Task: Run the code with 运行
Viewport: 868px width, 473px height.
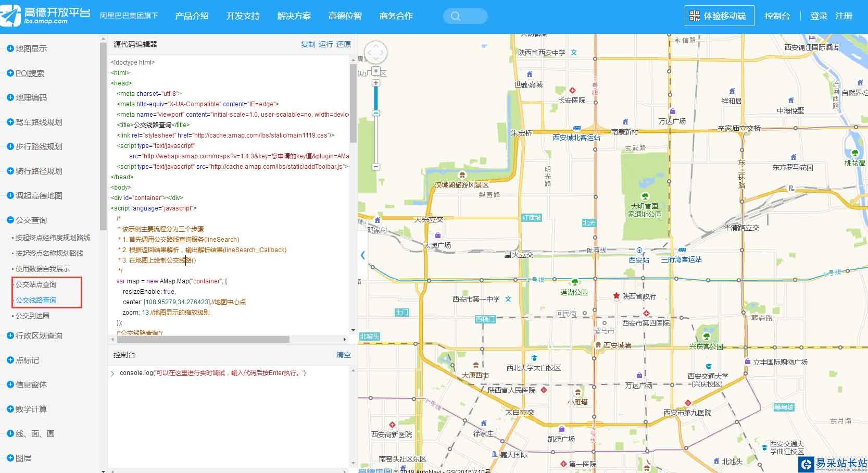Action: pyautogui.click(x=326, y=44)
